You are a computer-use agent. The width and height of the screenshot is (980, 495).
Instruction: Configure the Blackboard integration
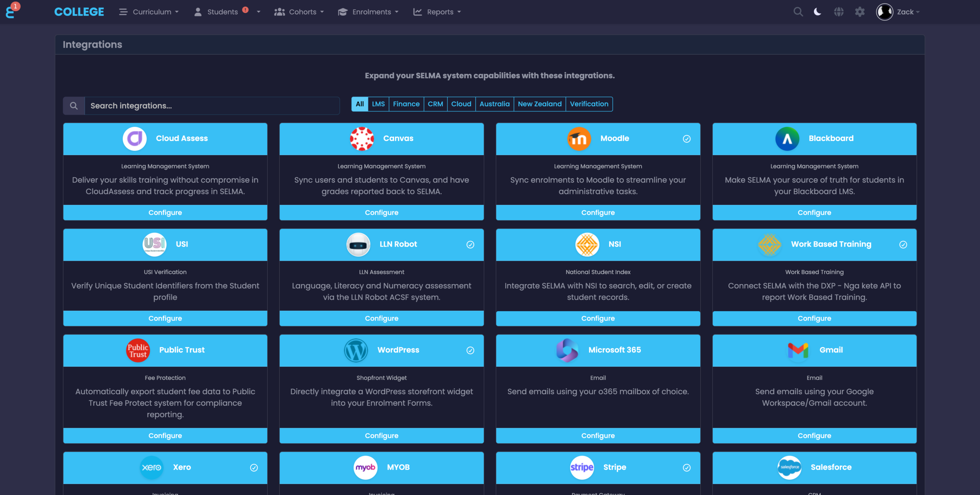pyautogui.click(x=814, y=212)
